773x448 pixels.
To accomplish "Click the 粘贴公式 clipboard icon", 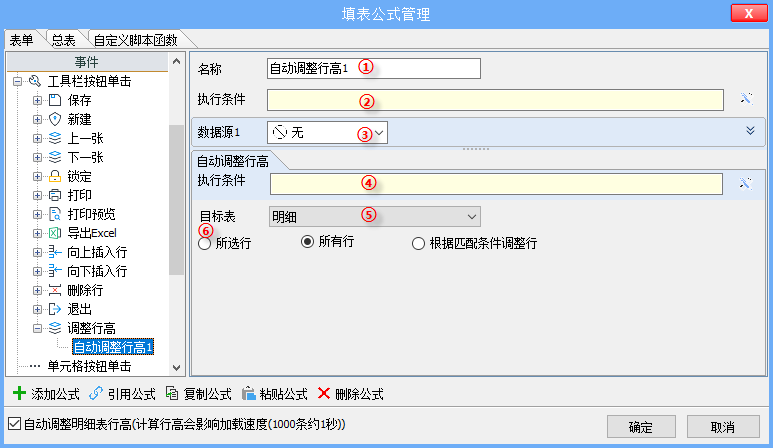I will click(248, 393).
